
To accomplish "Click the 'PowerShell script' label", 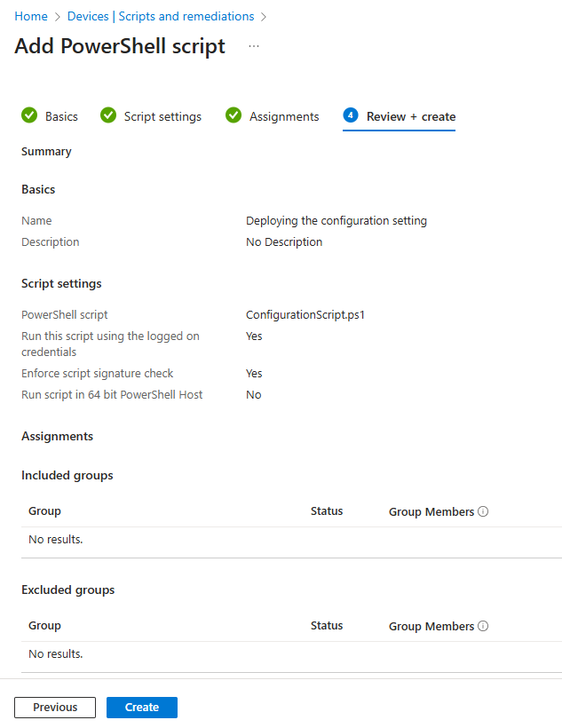I will click(65, 315).
